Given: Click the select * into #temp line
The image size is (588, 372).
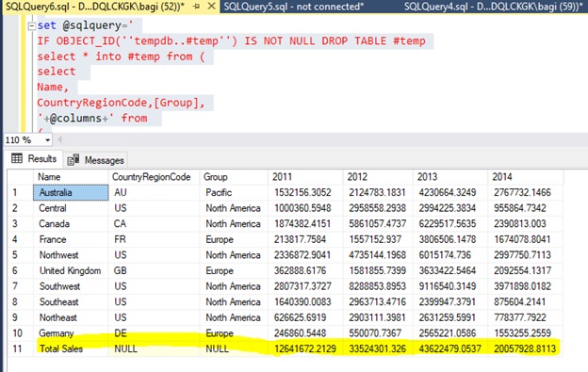Looking at the screenshot, I should click(122, 57).
